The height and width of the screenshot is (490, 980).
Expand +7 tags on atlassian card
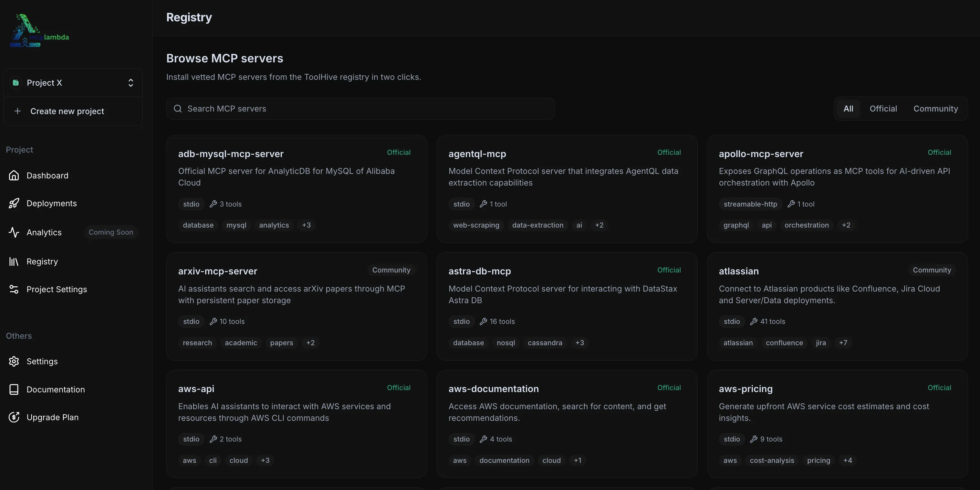coord(843,343)
